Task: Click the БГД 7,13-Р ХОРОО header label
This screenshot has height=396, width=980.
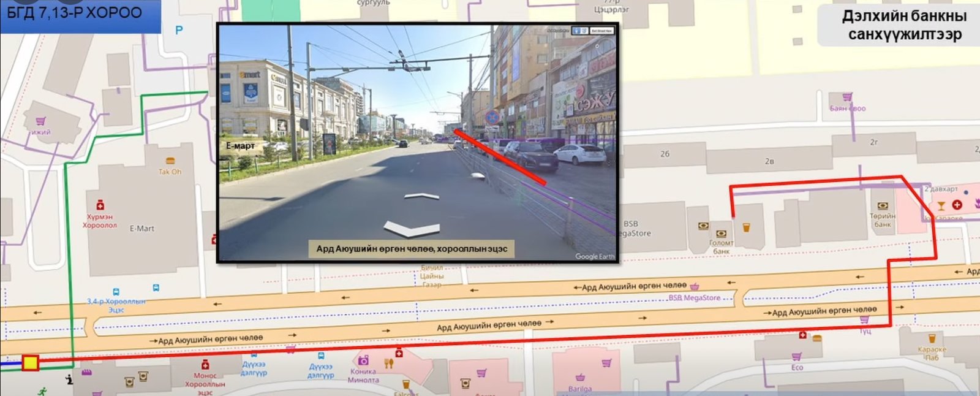Action: pos(75,13)
